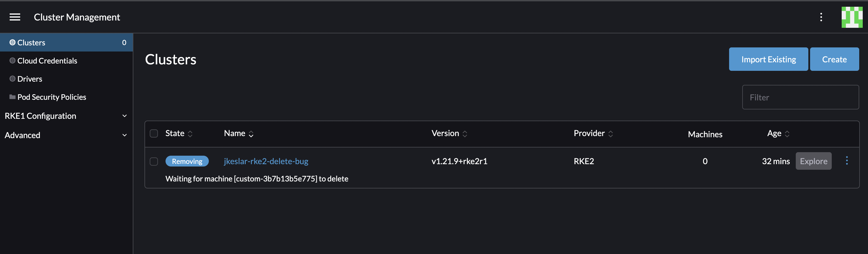
Task: Click inside the Filter input field
Action: pos(800,97)
